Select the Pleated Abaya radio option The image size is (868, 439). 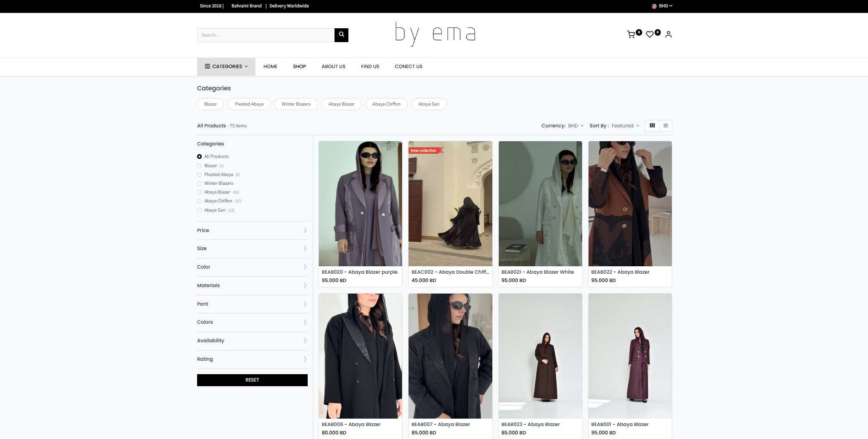point(199,175)
